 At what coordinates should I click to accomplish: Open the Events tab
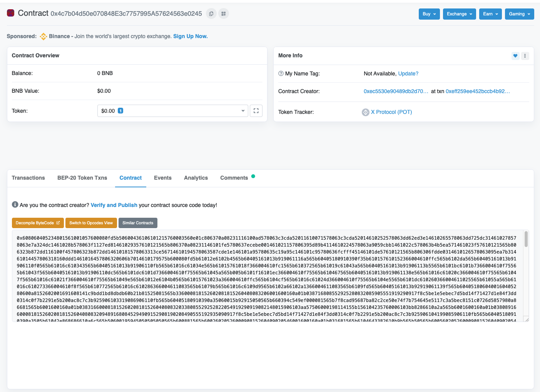coord(162,178)
